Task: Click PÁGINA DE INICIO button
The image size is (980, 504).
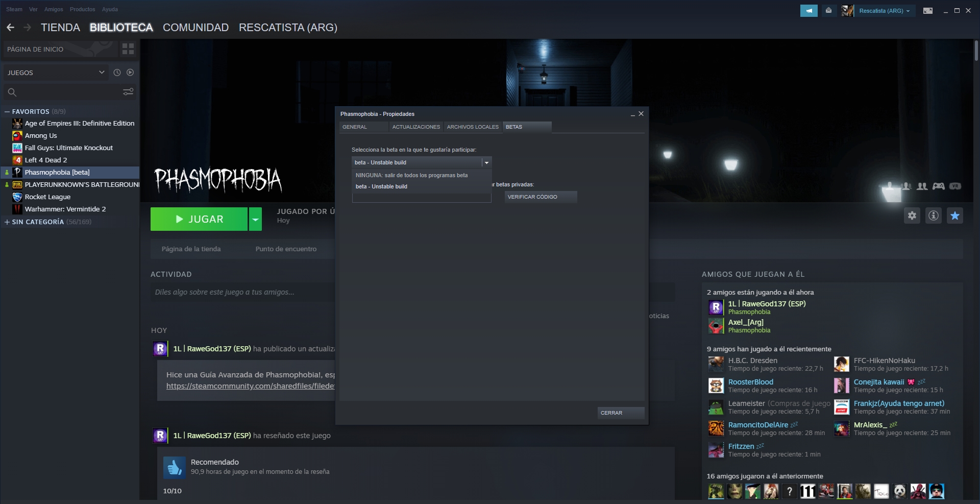Action: 60,49
